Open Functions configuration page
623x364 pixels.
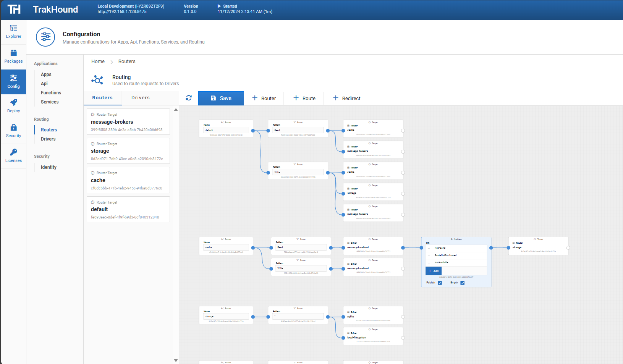[x=51, y=93]
